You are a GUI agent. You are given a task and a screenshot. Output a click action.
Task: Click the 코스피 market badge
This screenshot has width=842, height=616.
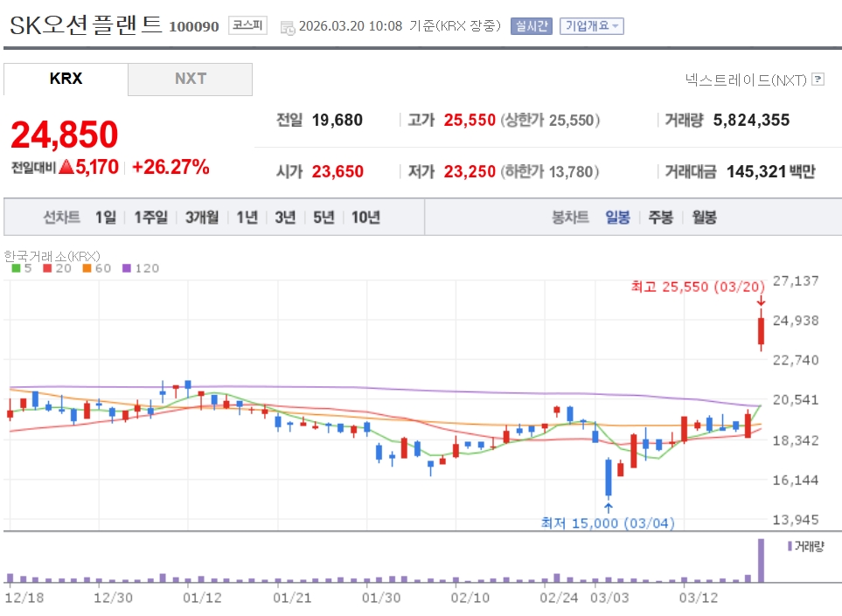pos(247,25)
